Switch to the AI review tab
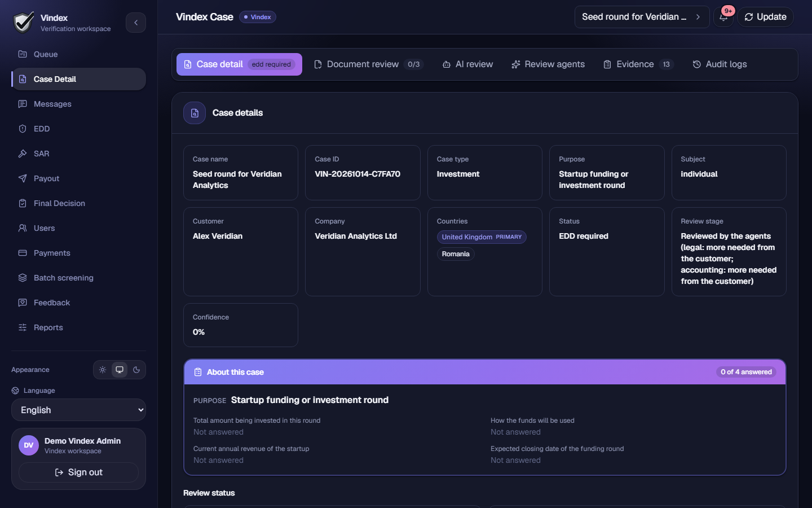This screenshot has width=812, height=508. (467, 64)
